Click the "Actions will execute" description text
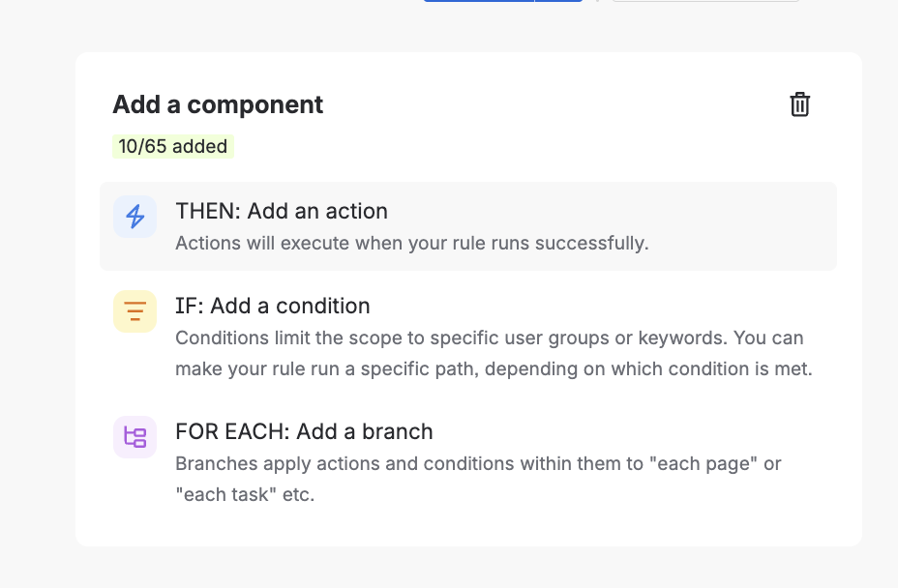Screen dimensions: 898x588 [x=411, y=243]
